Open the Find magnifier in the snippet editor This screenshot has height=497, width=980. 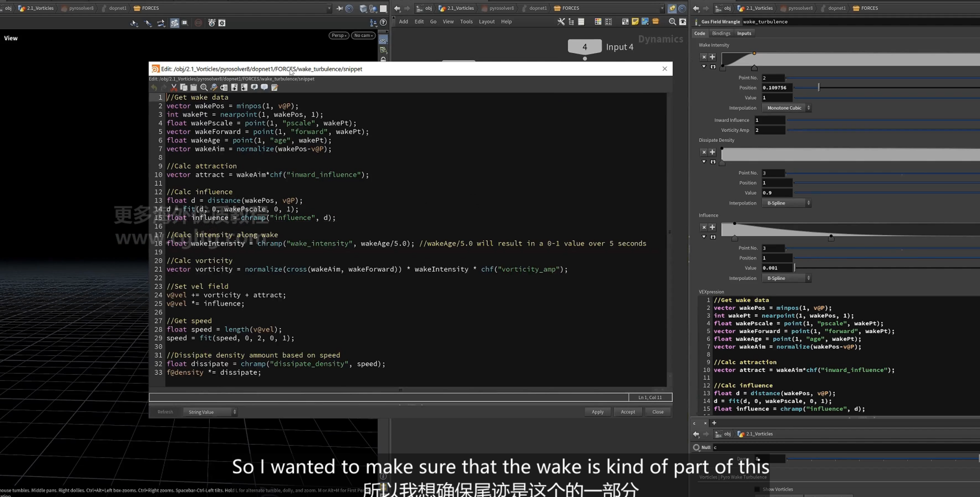coord(204,87)
